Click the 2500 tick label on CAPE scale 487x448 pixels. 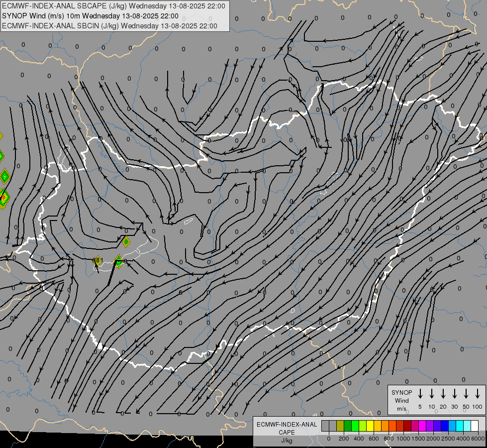(448, 439)
